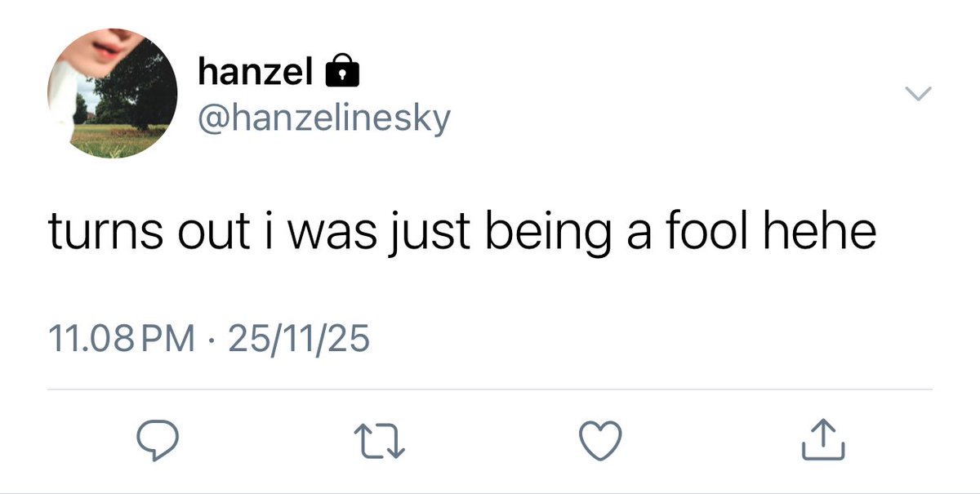
Task: Select the 25/11/25 date
Action: 299,338
